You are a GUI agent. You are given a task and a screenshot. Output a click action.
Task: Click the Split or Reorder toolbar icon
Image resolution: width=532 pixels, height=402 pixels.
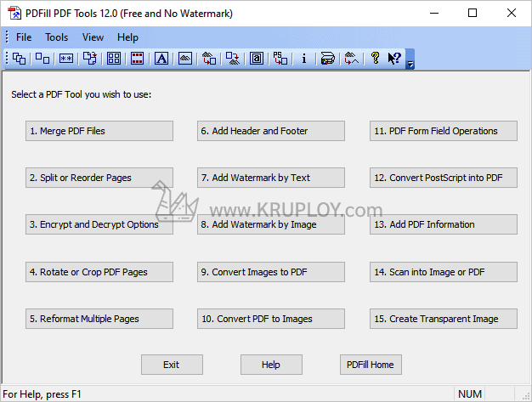tap(42, 59)
